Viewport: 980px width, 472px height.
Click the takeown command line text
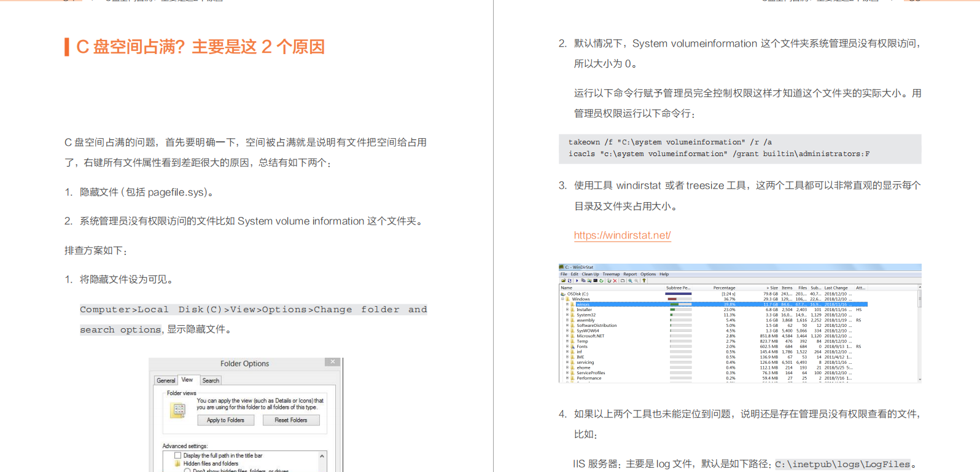coord(670,142)
